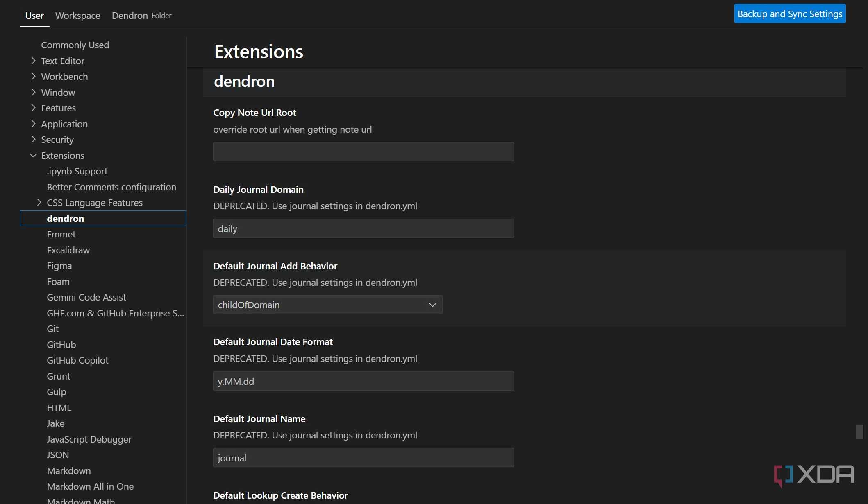
Task: Expand the Security settings section
Action: point(34,140)
